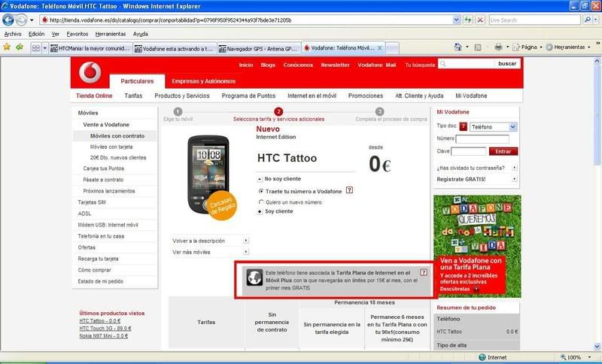Viewport: 602px width, 364px height.
Task: Open the Página command bar dropdown
Action: point(540,47)
